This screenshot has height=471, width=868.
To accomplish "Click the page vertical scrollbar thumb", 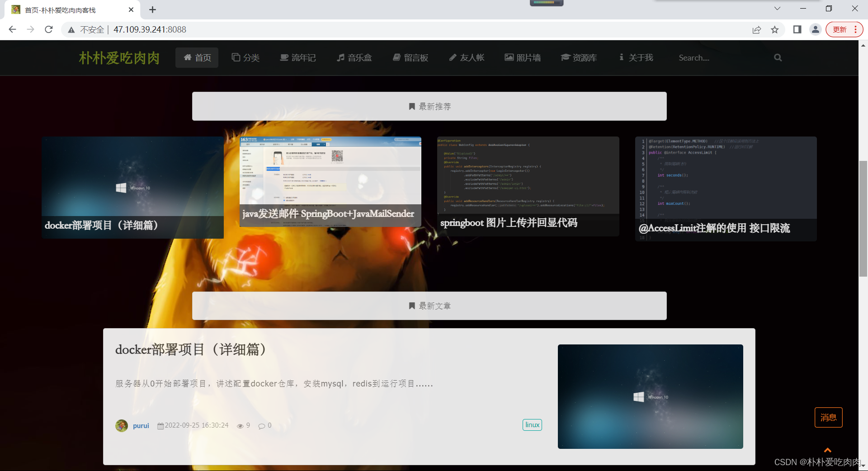I will tap(863, 218).
